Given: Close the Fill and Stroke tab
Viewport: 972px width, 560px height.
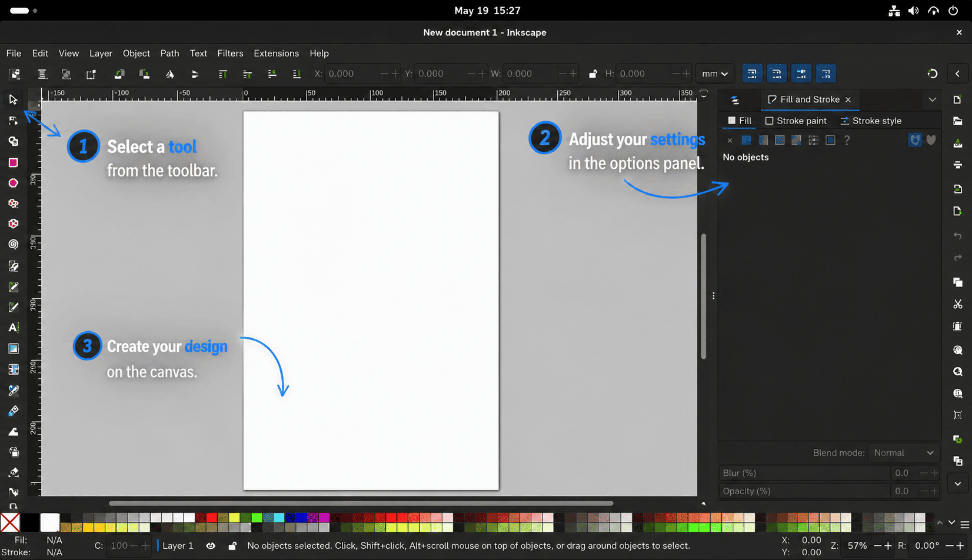Looking at the screenshot, I should pos(848,100).
